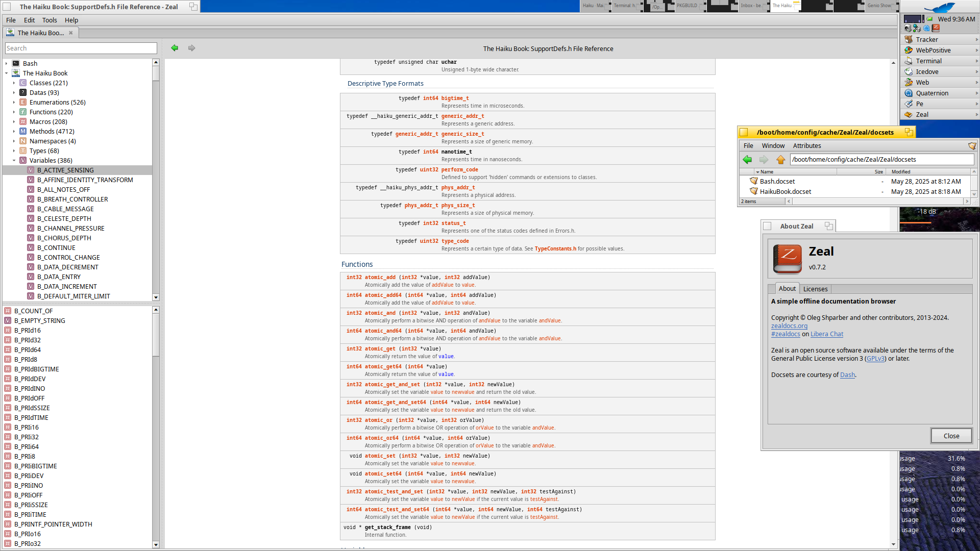Expand the Bash docset node
Screen dimensions: 980x551
pos(6,64)
